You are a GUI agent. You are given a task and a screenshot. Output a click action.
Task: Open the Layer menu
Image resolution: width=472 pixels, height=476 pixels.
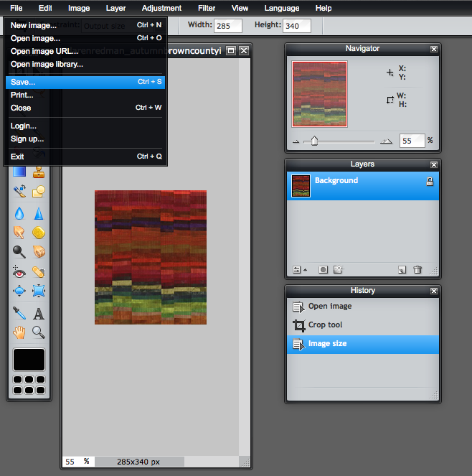tap(115, 8)
